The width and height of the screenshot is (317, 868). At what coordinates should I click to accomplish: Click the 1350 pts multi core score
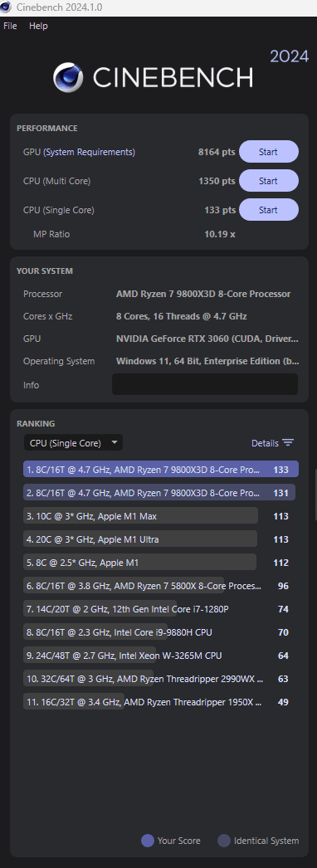tap(217, 181)
